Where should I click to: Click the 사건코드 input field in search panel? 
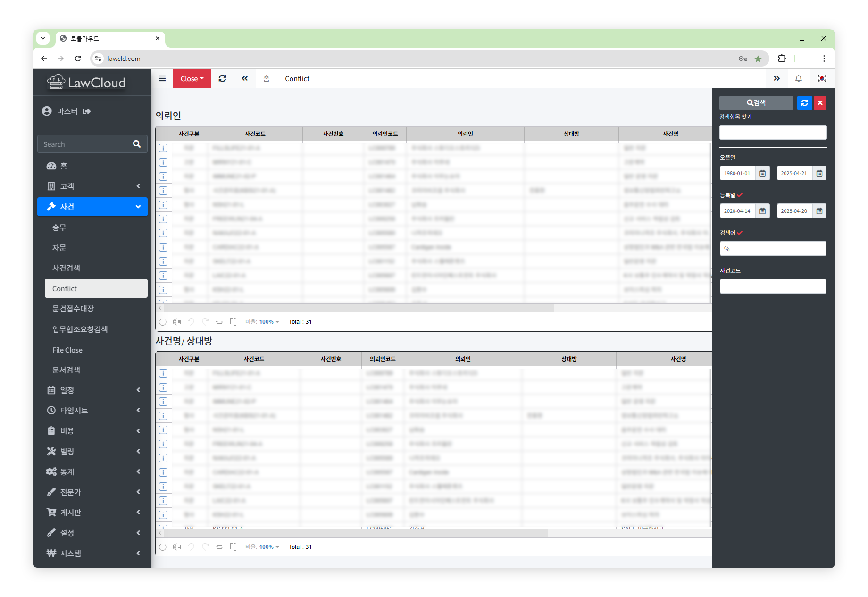(773, 286)
